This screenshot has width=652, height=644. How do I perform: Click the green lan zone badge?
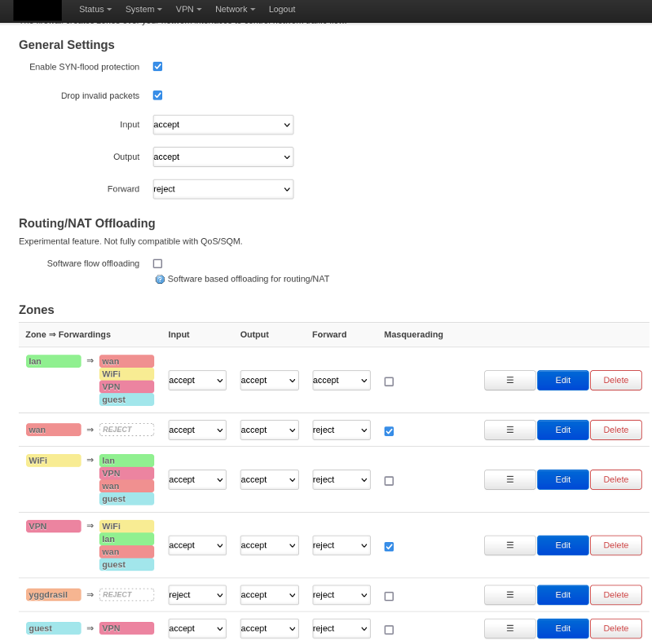[x=53, y=361]
